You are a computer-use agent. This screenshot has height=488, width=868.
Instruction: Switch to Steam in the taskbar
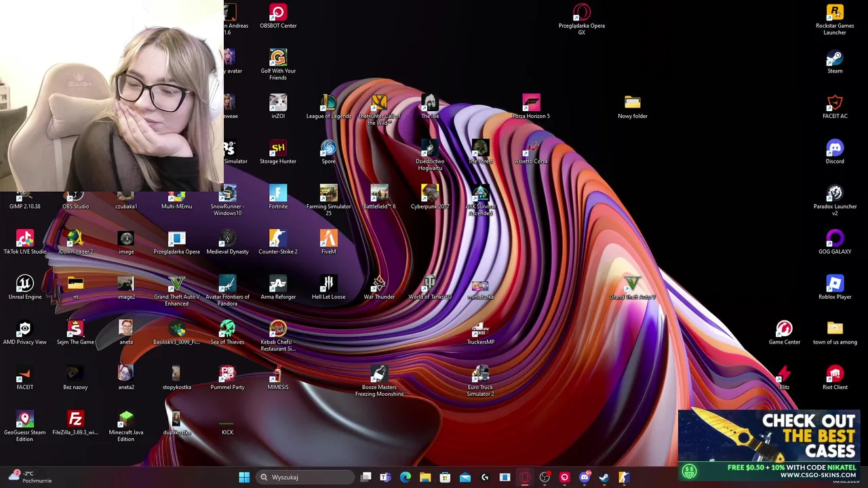click(x=604, y=477)
